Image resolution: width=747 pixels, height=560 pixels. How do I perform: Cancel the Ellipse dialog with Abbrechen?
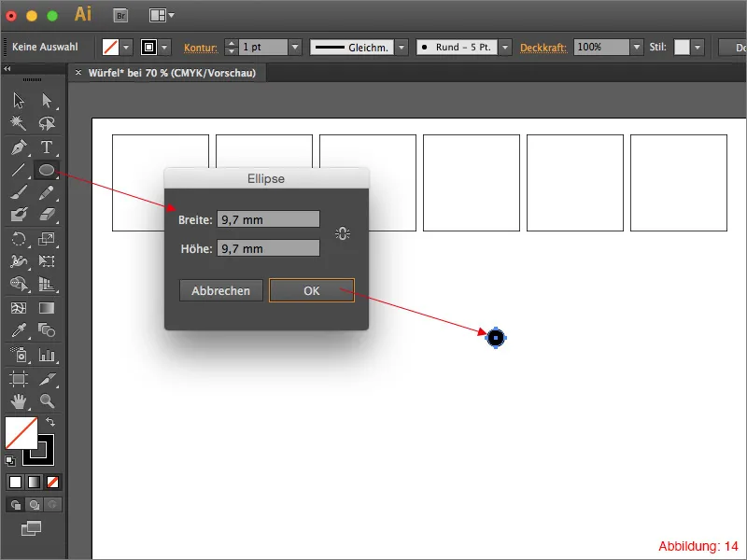[x=221, y=290]
